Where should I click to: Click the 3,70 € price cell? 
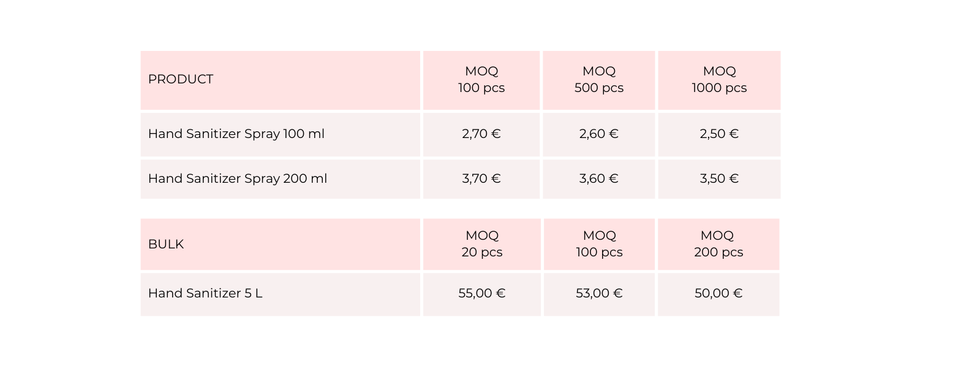[481, 178]
